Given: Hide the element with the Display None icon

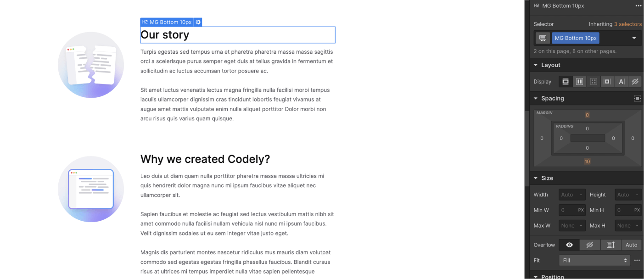Looking at the screenshot, I should (x=635, y=81).
